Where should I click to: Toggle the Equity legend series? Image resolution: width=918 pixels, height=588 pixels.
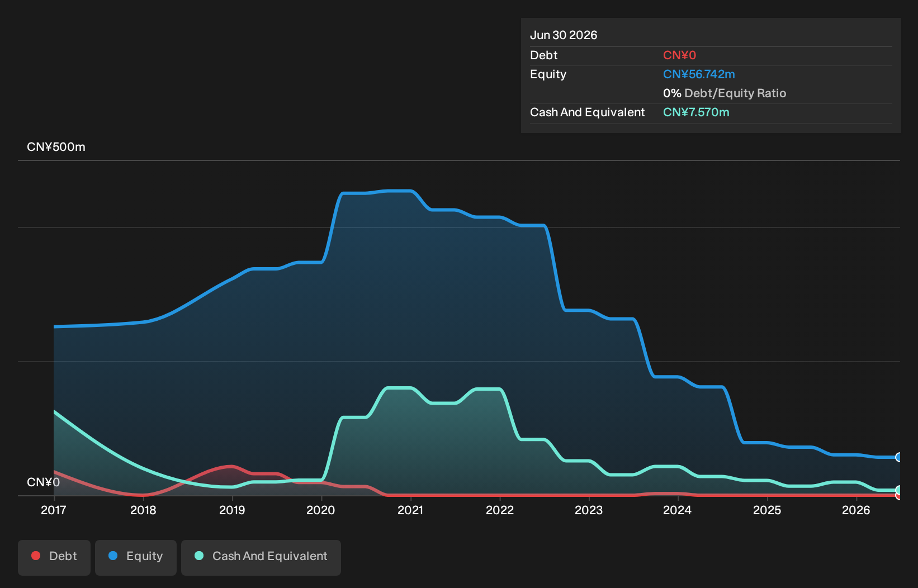pos(136,557)
